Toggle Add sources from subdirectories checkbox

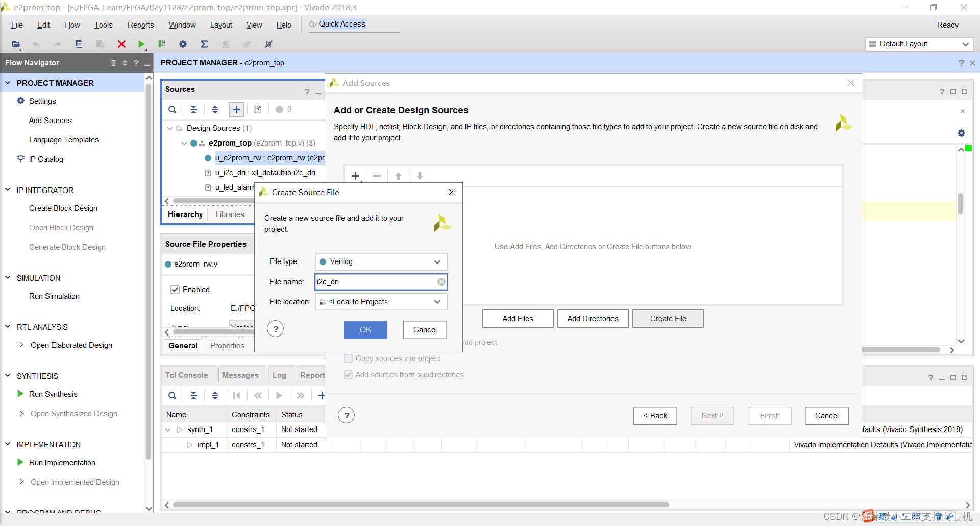coord(348,375)
